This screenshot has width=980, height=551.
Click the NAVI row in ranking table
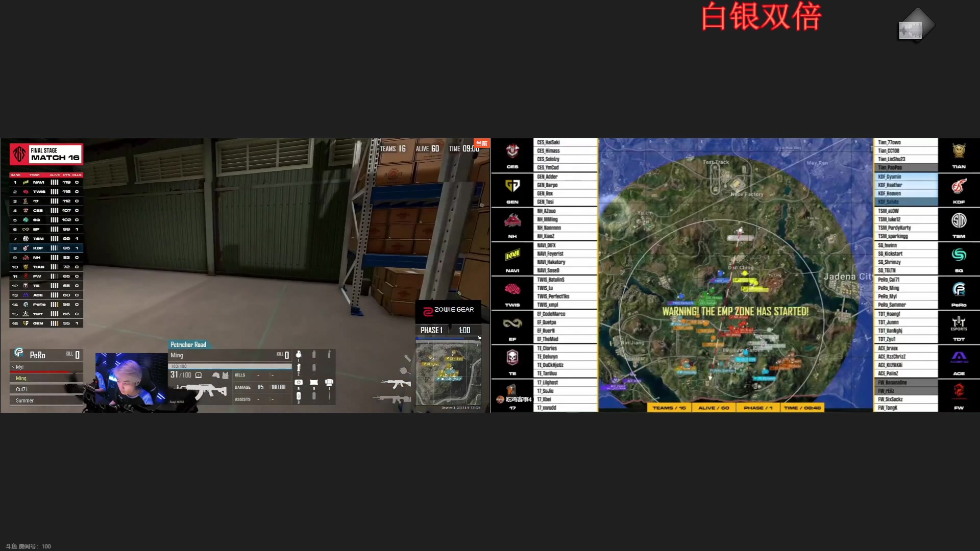[46, 182]
